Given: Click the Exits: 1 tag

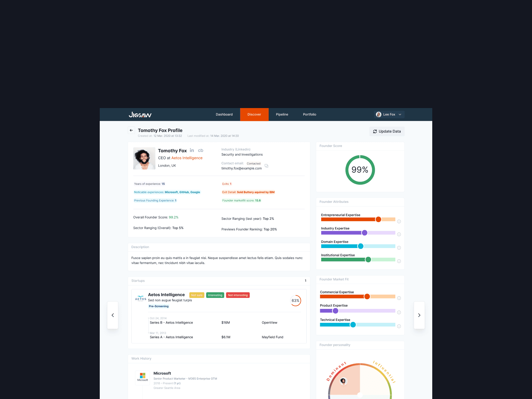Looking at the screenshot, I should click(227, 184).
